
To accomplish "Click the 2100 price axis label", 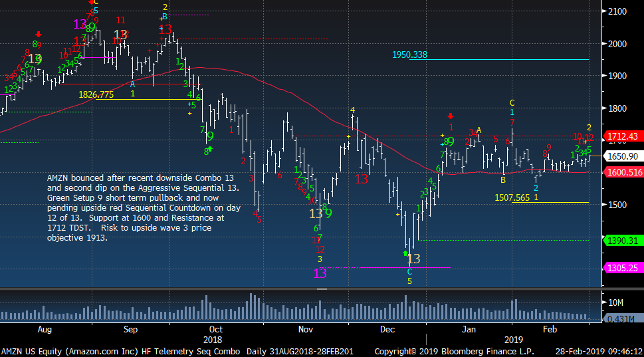I will click(x=617, y=11).
